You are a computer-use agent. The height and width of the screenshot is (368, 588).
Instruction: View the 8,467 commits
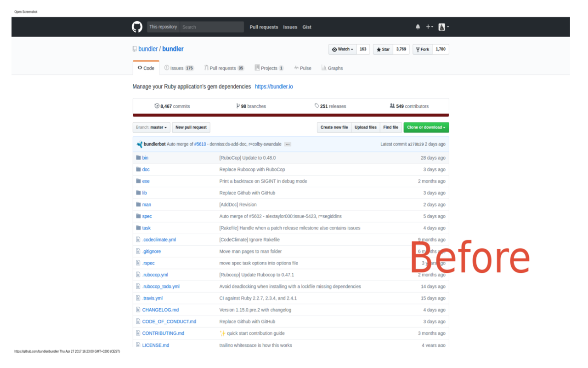pyautogui.click(x=172, y=106)
